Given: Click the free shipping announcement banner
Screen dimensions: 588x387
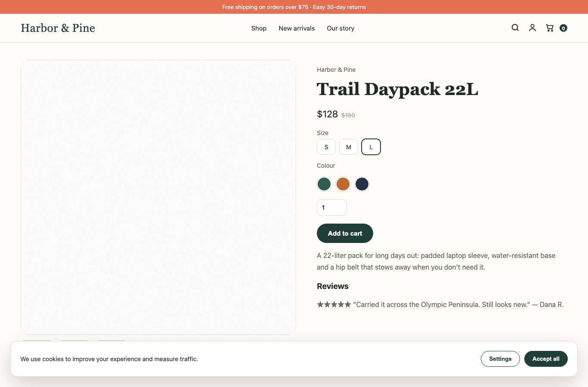Looking at the screenshot, I should (x=294, y=7).
